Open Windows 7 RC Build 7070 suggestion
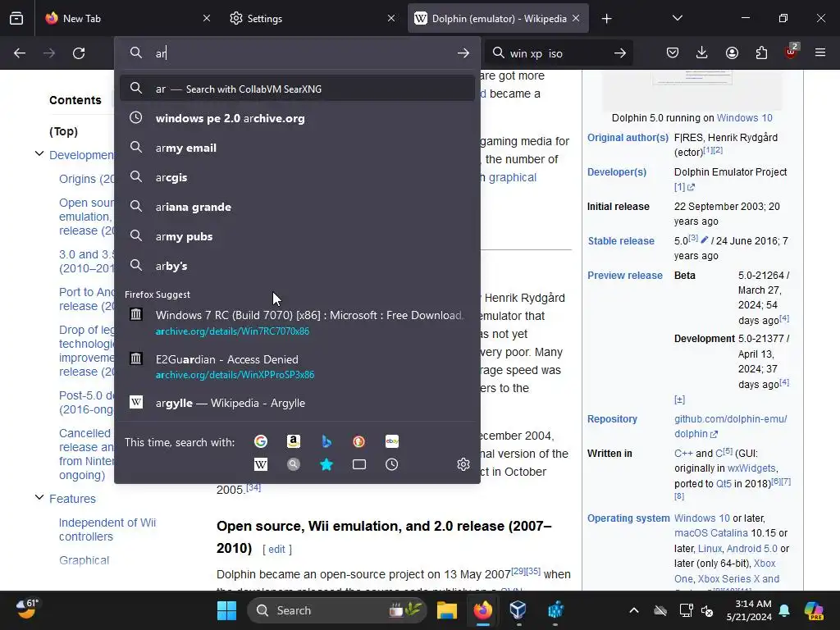 click(x=297, y=322)
